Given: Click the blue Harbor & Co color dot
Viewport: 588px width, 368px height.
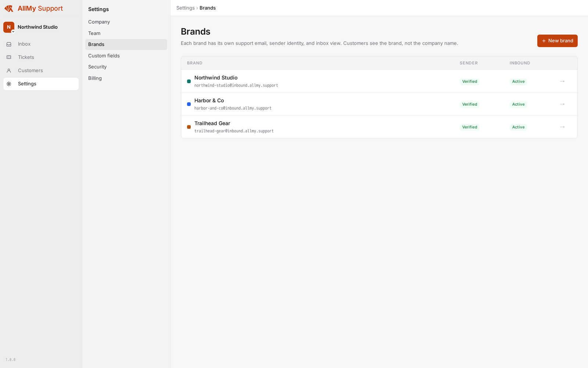Looking at the screenshot, I should (x=189, y=104).
